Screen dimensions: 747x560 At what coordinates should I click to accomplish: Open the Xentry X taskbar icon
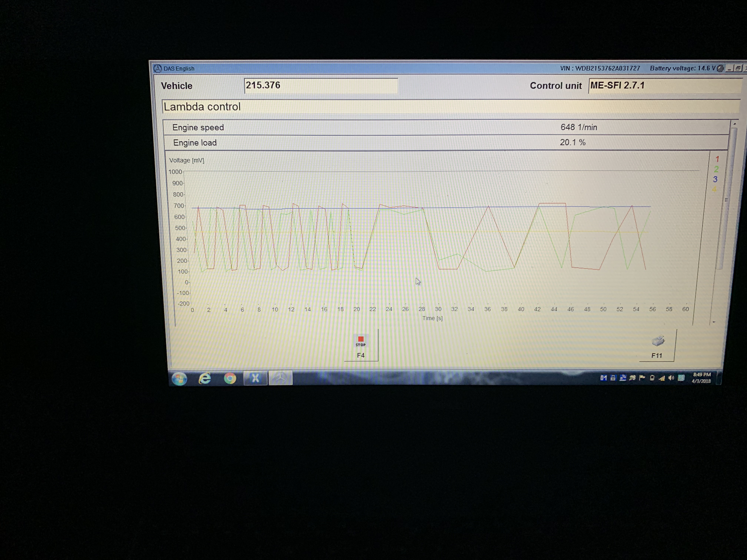(x=255, y=378)
